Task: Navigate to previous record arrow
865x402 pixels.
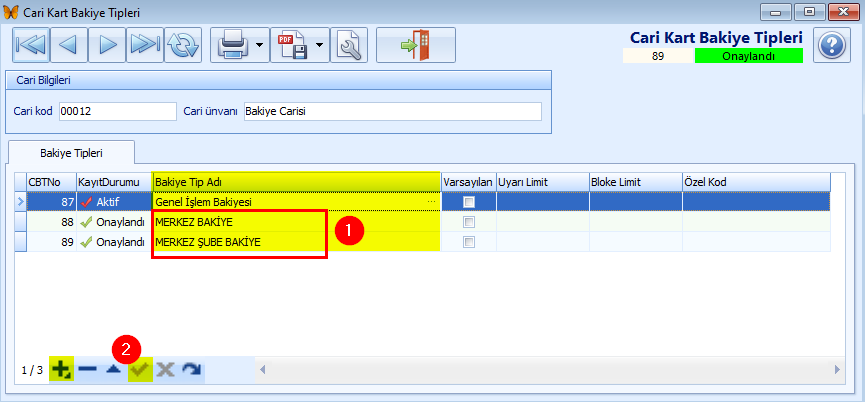Action: pos(68,45)
